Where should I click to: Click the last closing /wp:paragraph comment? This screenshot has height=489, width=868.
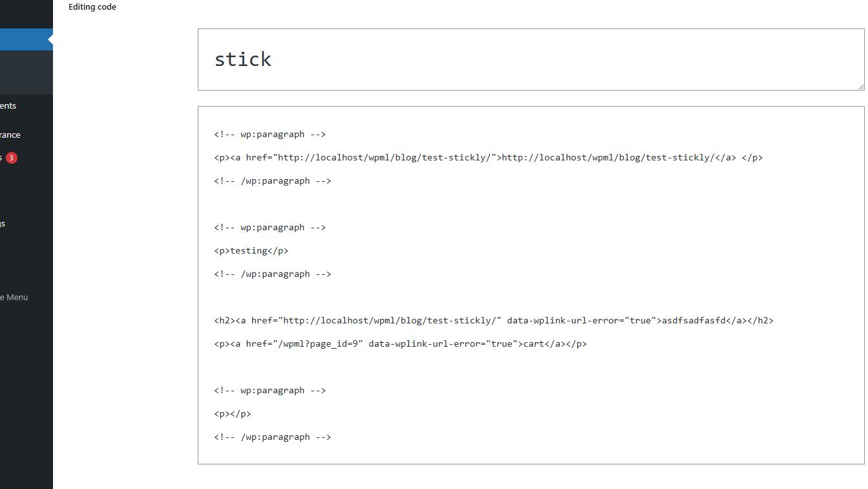click(273, 437)
